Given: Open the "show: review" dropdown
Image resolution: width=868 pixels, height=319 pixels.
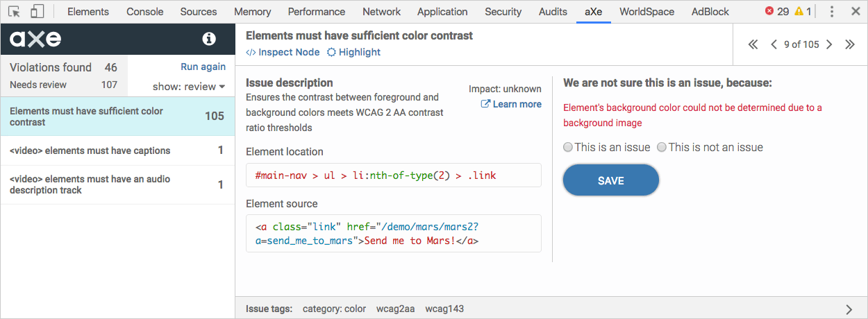Looking at the screenshot, I should click(x=189, y=87).
